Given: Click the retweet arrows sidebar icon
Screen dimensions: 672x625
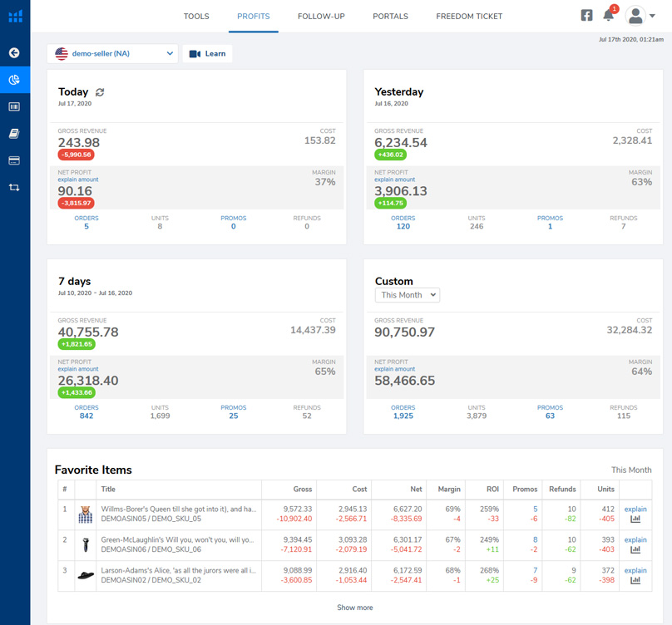Looking at the screenshot, I should pyautogui.click(x=14, y=187).
